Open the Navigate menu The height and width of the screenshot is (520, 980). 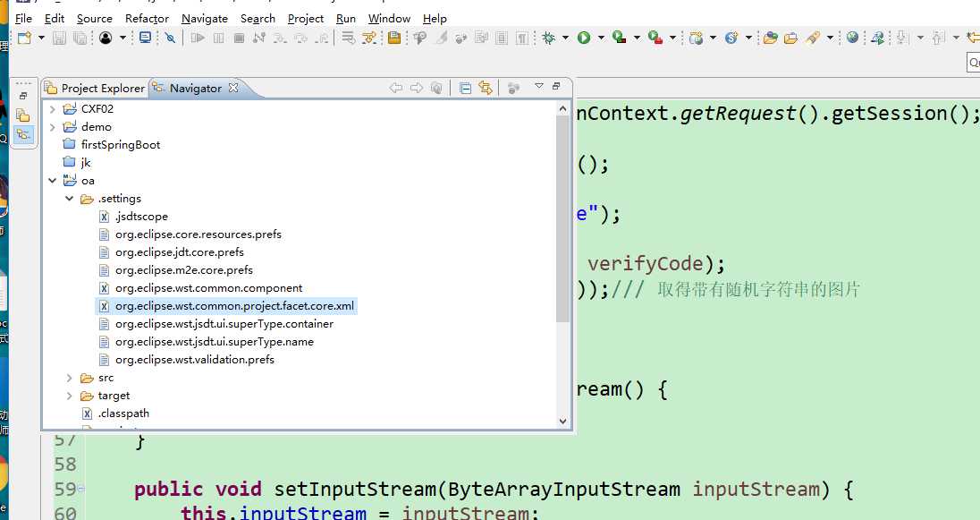coord(205,18)
